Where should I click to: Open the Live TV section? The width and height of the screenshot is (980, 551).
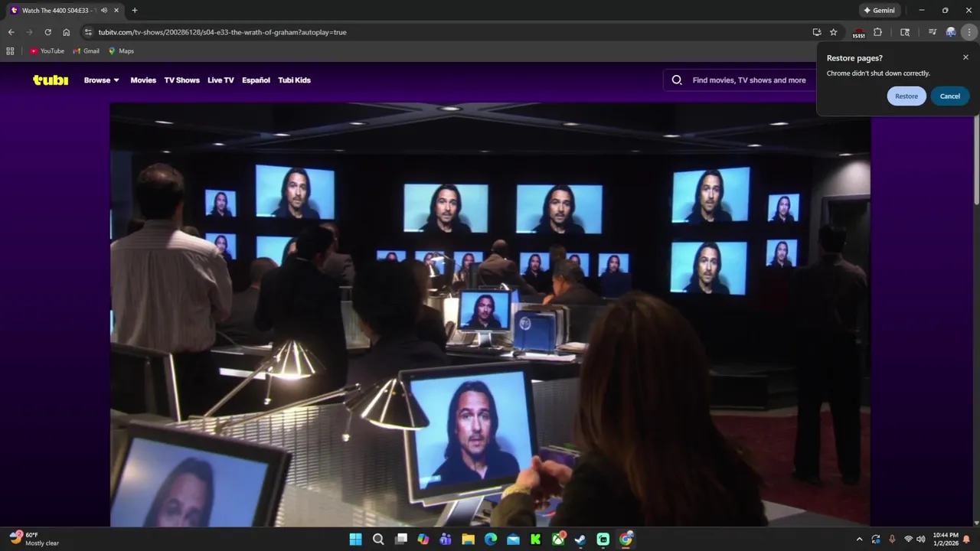pyautogui.click(x=220, y=80)
